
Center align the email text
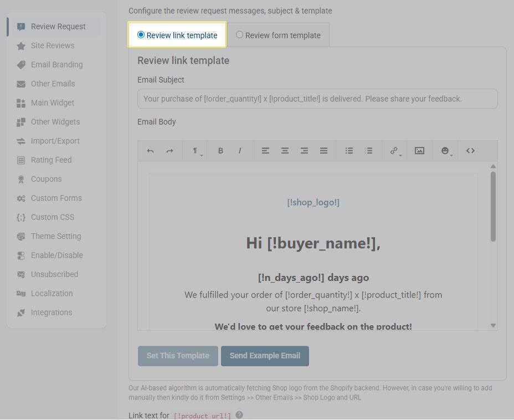pos(285,150)
